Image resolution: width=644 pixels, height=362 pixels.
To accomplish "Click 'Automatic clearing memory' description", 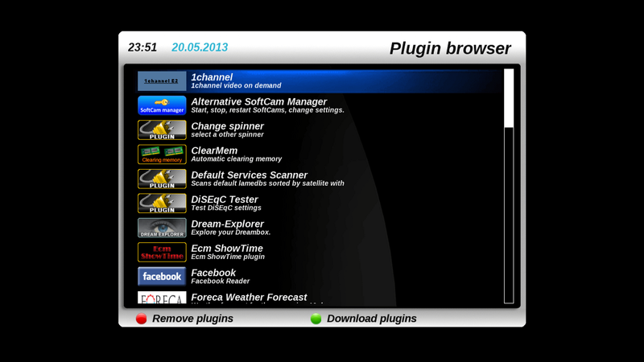I will pyautogui.click(x=236, y=158).
